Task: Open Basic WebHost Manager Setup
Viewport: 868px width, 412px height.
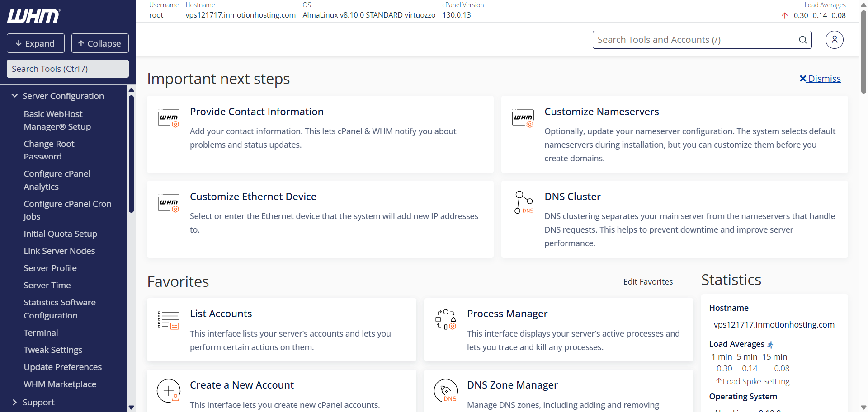Action: [57, 120]
